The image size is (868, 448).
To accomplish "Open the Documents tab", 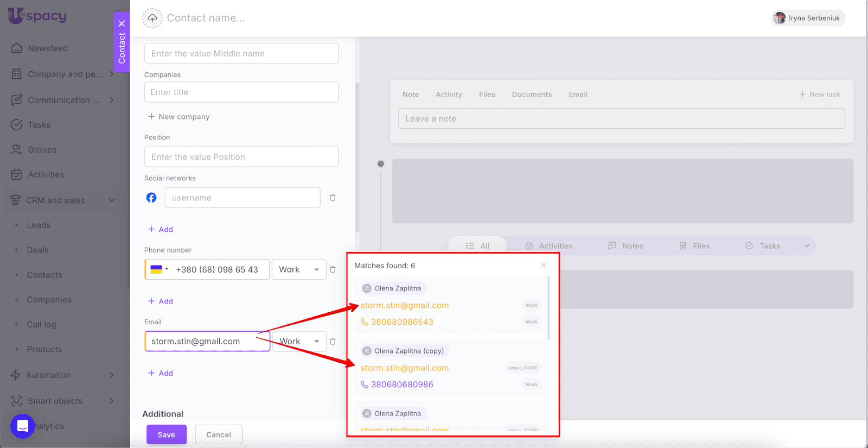I will point(532,94).
